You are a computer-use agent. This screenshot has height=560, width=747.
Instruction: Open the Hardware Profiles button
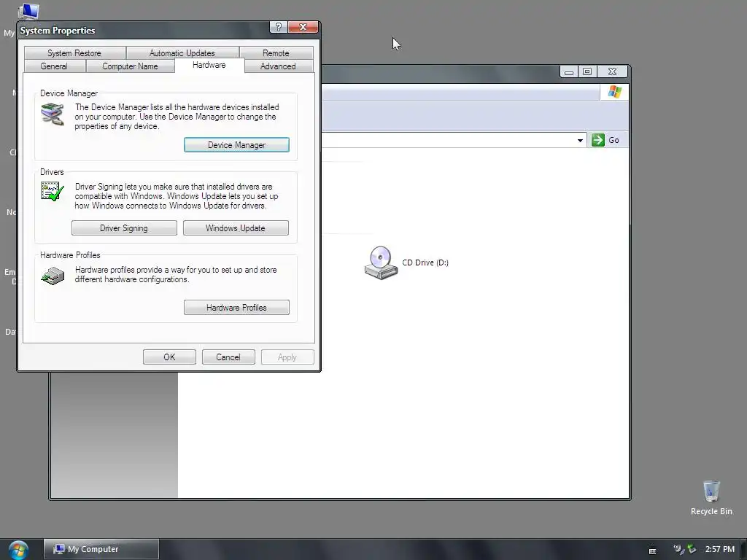[x=236, y=308]
